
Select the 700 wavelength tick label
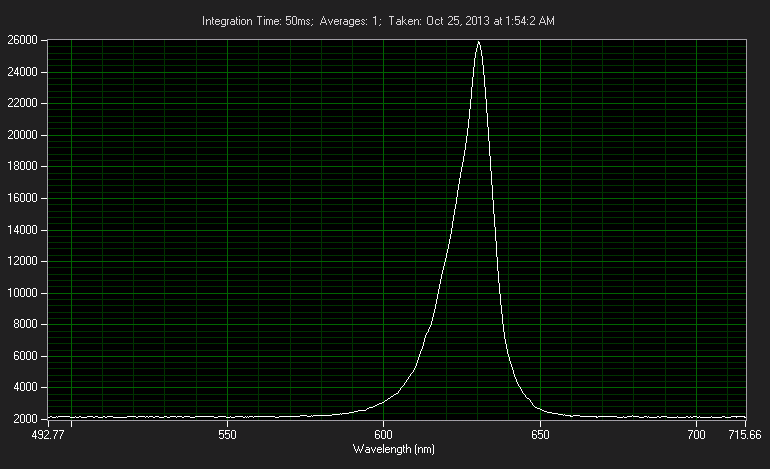697,437
